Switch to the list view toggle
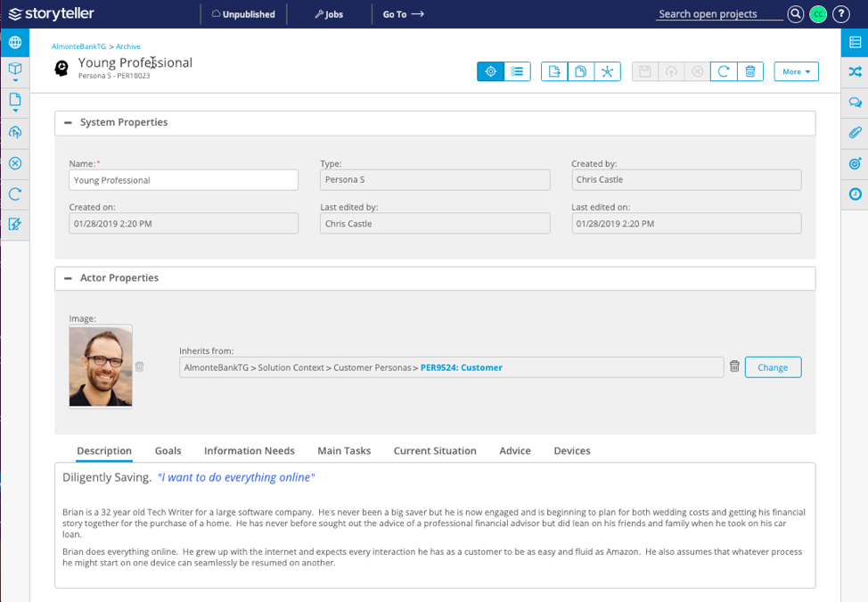Screen dimensions: 868x602 [517, 71]
